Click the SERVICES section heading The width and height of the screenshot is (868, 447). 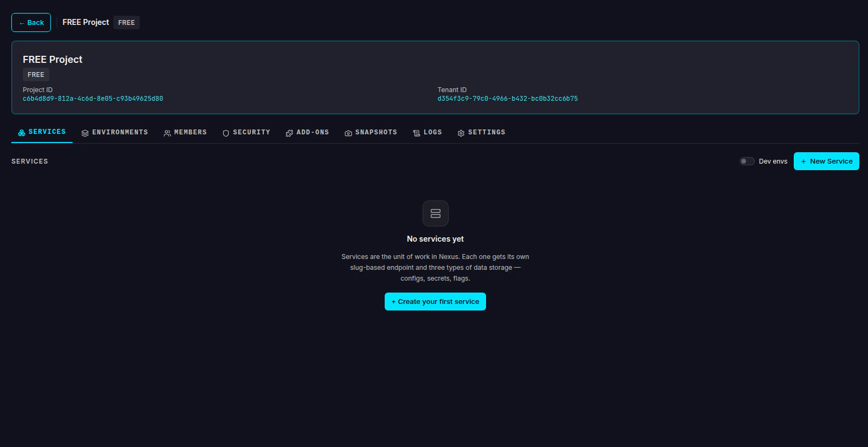point(30,161)
